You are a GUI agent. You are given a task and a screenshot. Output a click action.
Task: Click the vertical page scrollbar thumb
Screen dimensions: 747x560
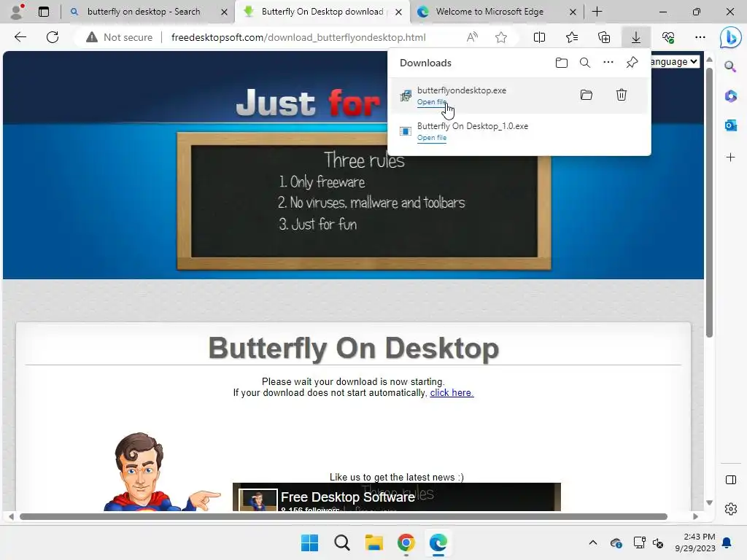pyautogui.click(x=709, y=203)
